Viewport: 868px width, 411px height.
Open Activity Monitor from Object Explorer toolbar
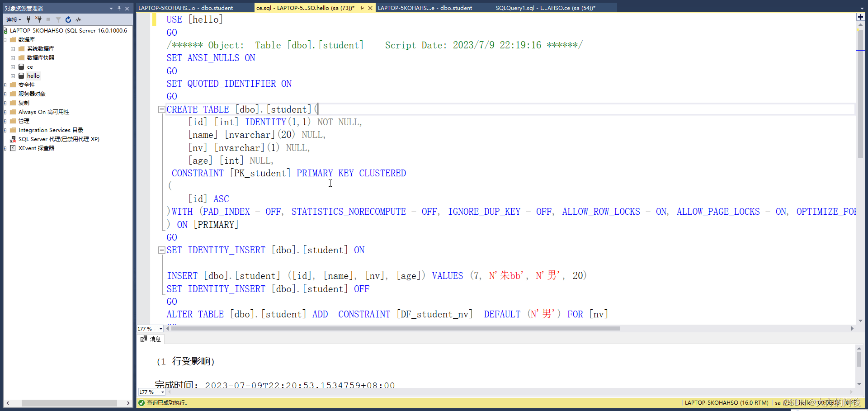pyautogui.click(x=78, y=19)
